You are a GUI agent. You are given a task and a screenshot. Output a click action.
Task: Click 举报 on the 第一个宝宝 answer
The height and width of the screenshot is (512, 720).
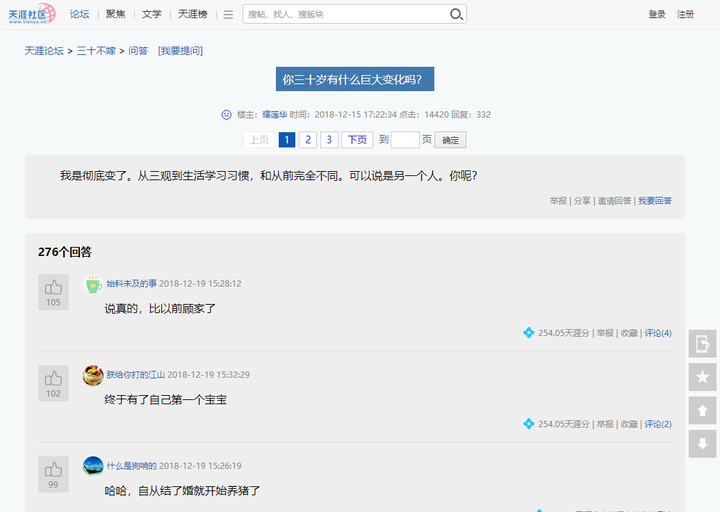click(605, 424)
